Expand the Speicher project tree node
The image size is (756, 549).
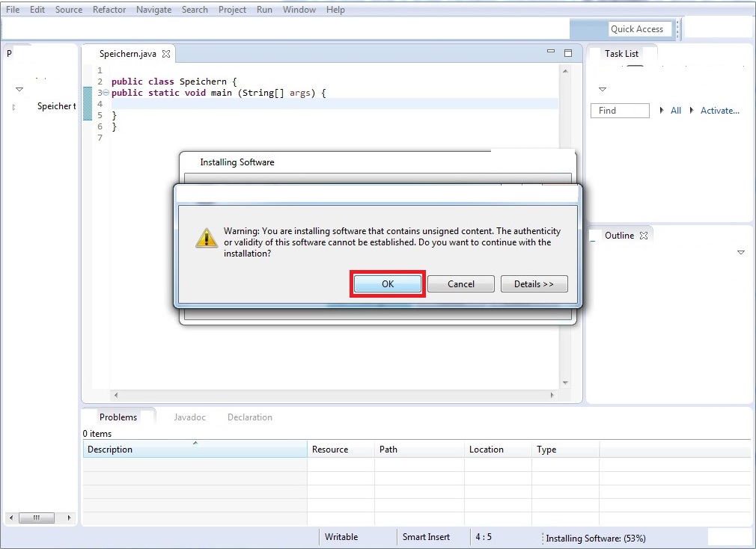pos(14,107)
